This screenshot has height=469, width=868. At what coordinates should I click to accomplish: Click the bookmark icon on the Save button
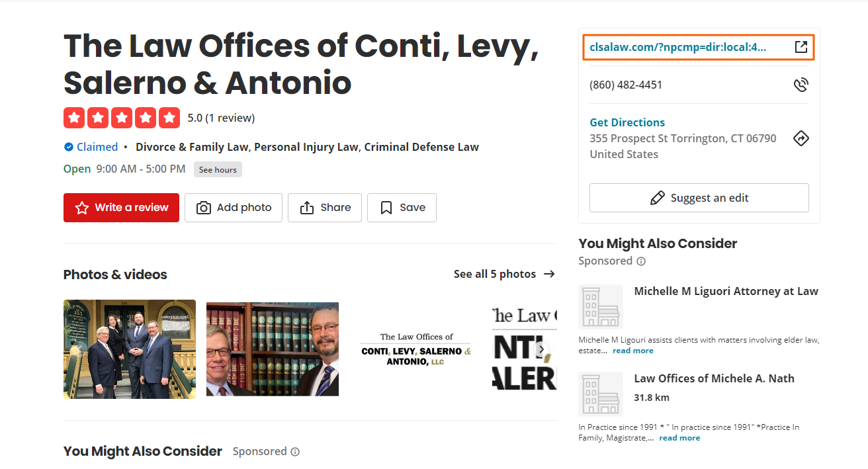(x=386, y=207)
